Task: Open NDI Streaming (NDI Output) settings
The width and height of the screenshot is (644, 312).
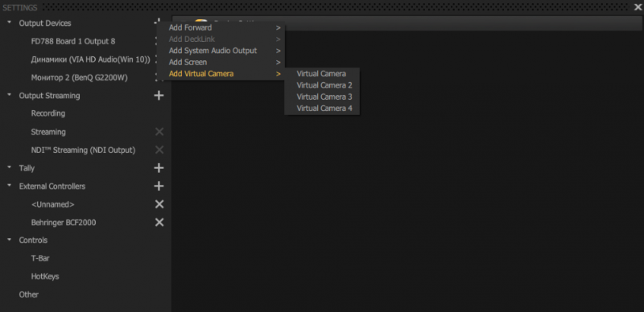Action: point(83,150)
